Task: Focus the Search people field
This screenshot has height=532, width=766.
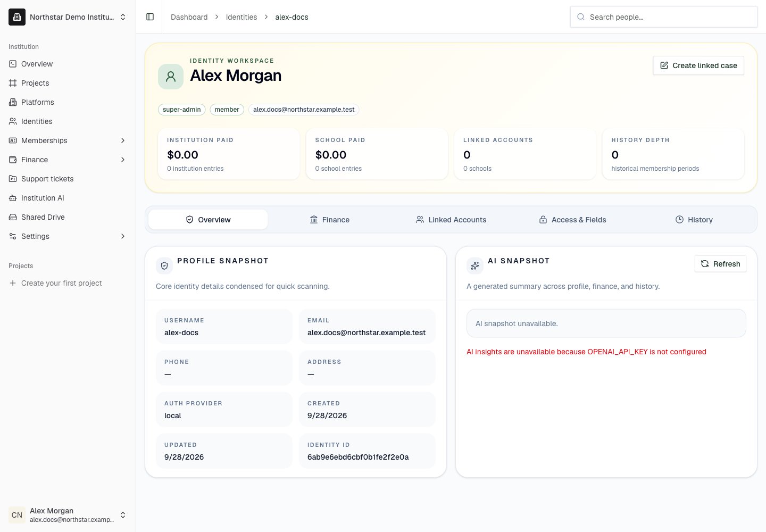Action: pos(664,17)
